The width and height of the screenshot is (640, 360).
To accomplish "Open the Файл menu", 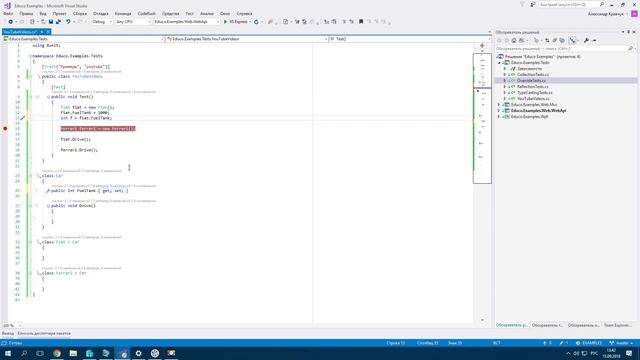I will (x=8, y=13).
